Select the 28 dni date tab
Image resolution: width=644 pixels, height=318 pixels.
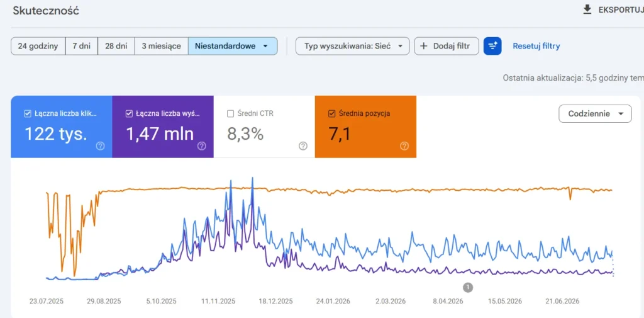point(116,46)
